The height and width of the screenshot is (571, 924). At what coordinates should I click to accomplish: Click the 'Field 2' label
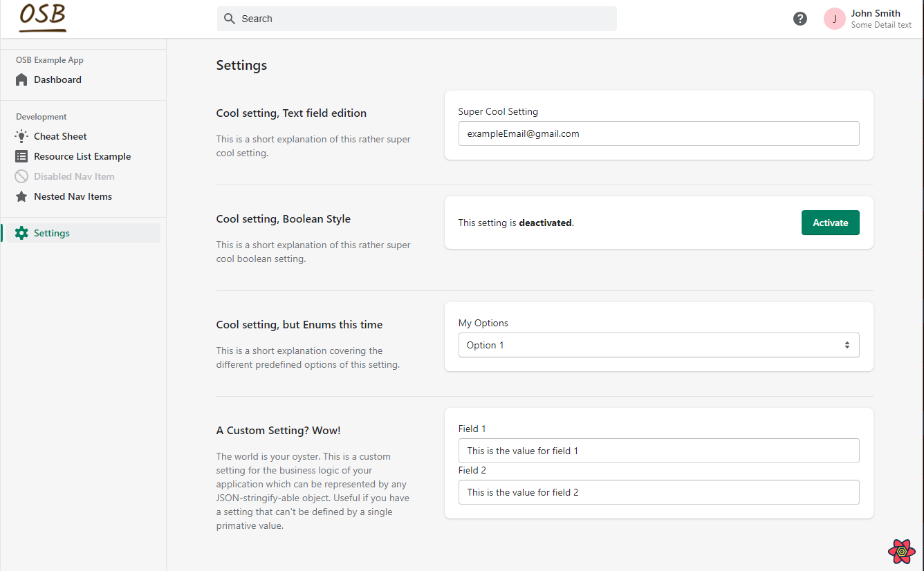tap(472, 470)
